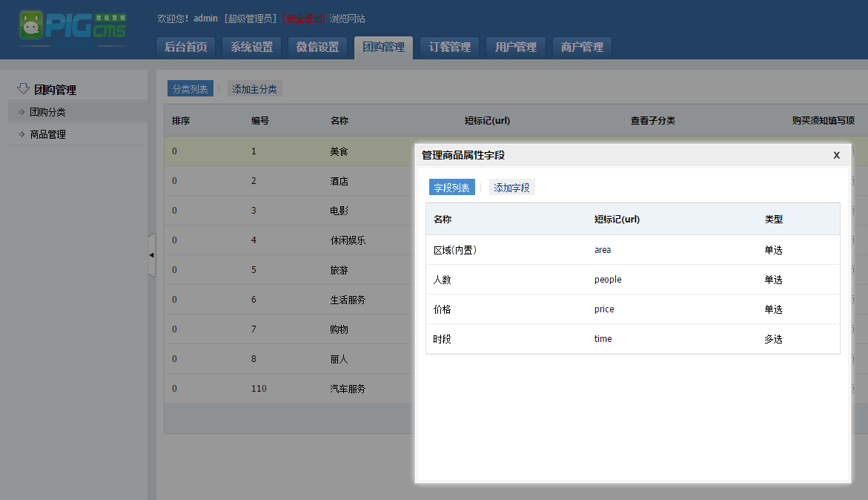Switch to the 订餐管理 section

tap(449, 47)
